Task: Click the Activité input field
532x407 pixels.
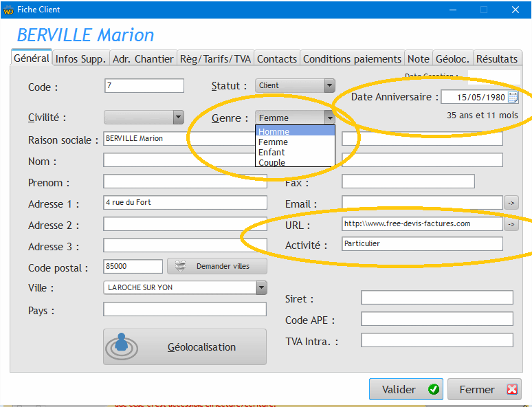Action: tap(423, 244)
